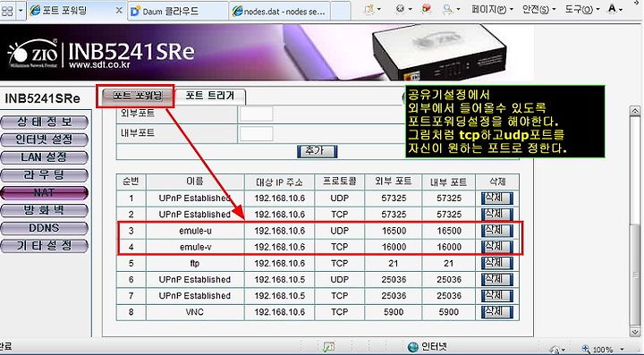Click 외부 포트 value 21 for ftp
644x355 pixels.
click(394, 263)
